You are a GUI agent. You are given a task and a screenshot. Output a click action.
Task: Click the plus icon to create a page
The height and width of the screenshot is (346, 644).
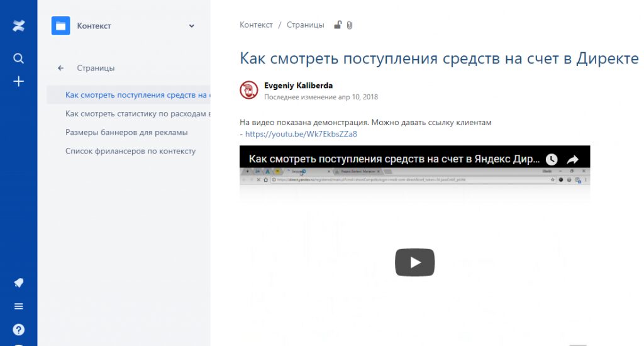19,81
